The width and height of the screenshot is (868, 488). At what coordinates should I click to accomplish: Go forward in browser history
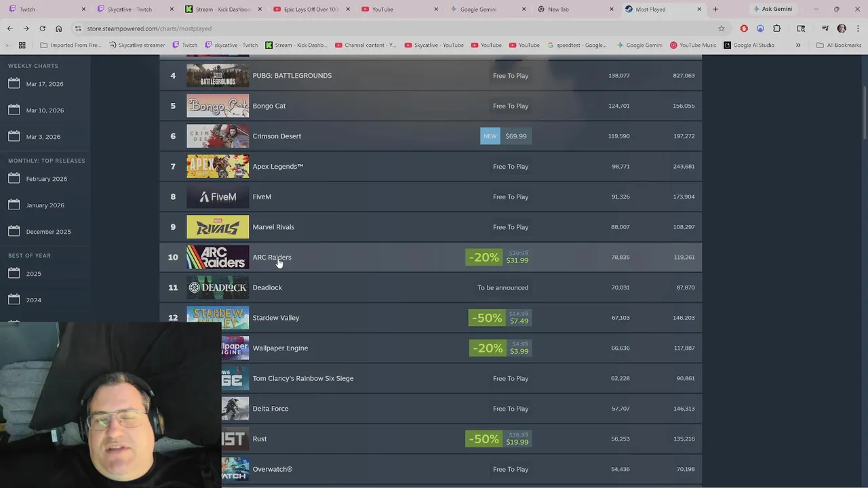(x=26, y=28)
